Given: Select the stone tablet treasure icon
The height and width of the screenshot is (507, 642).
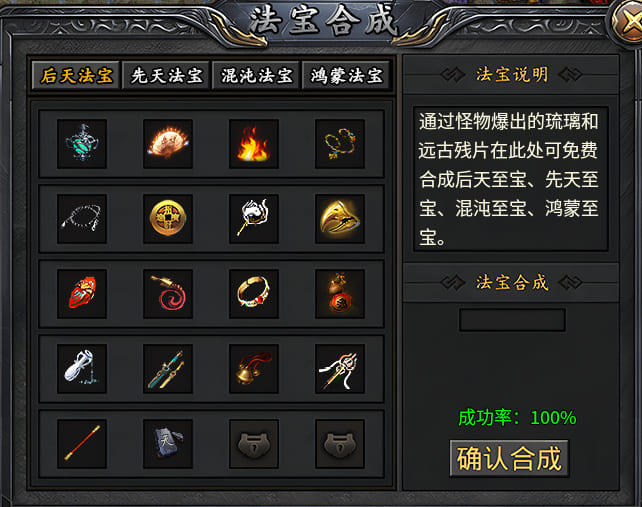Looking at the screenshot, I should 168,444.
